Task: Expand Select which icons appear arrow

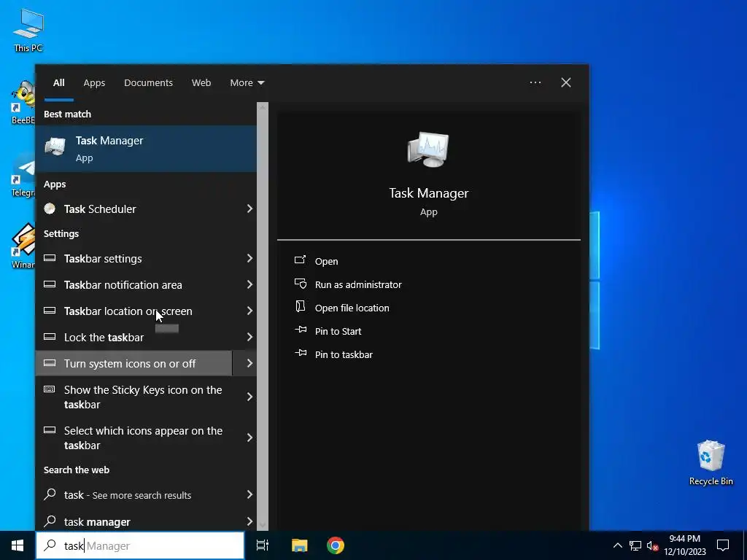Action: [x=249, y=438]
